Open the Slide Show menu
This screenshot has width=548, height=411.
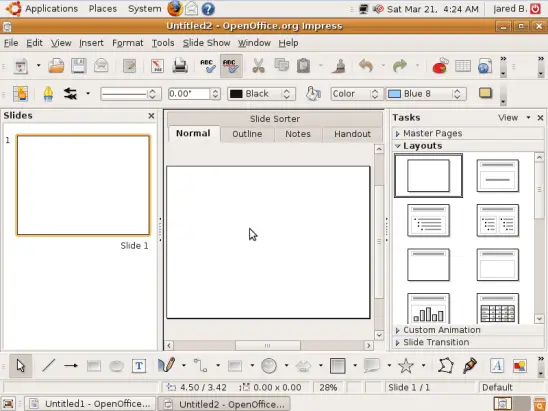click(207, 43)
